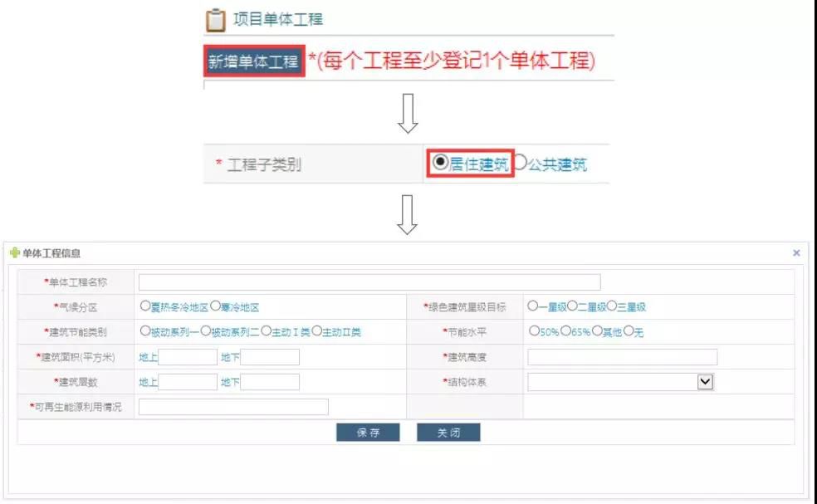
Task: Click the green plus icon beside 单体工程信息
Action: click(15, 253)
